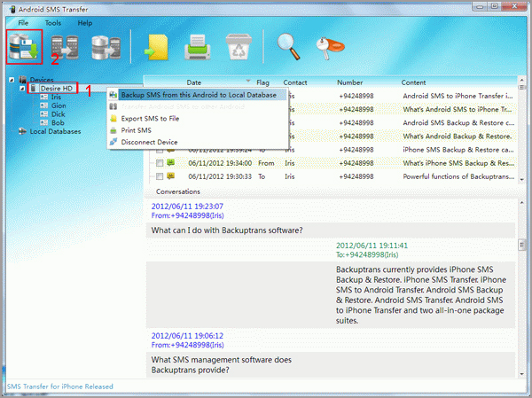The image size is (532, 398).
Task: Click the conversations panel scroll down arrow
Action: click(x=522, y=374)
